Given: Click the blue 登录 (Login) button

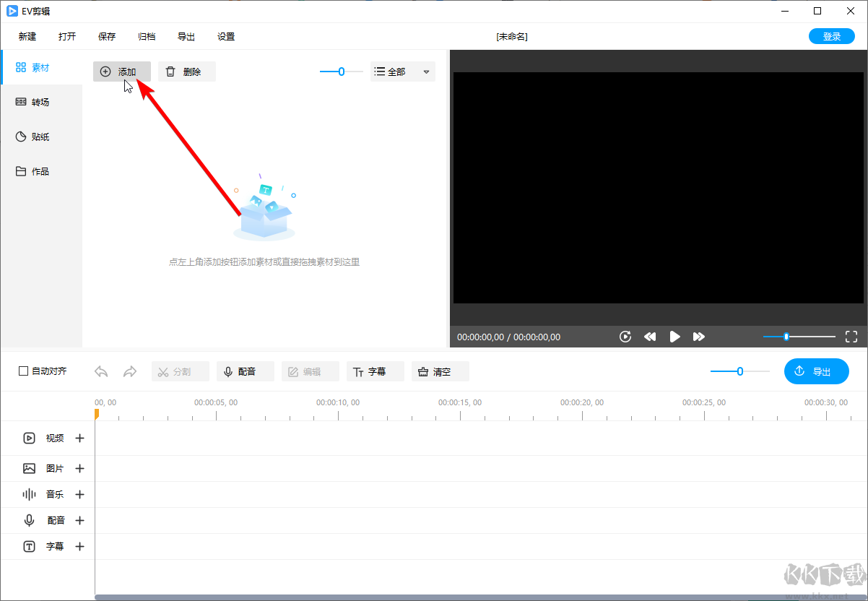Looking at the screenshot, I should coord(831,35).
